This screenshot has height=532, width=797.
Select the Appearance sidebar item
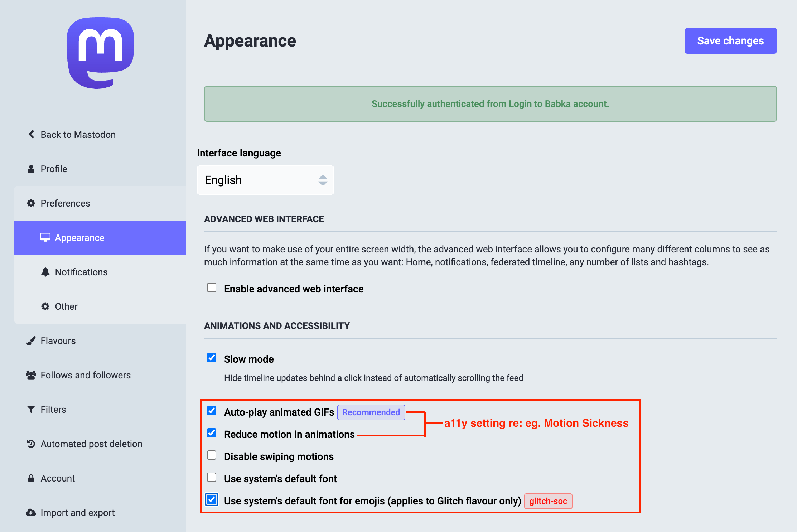100,238
